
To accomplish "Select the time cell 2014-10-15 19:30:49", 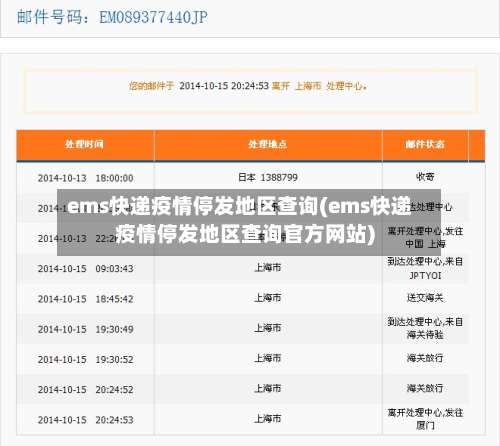I will (86, 329).
